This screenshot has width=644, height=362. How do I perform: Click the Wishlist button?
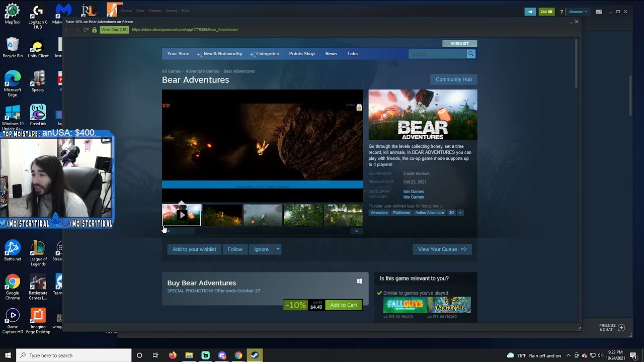coord(459,44)
